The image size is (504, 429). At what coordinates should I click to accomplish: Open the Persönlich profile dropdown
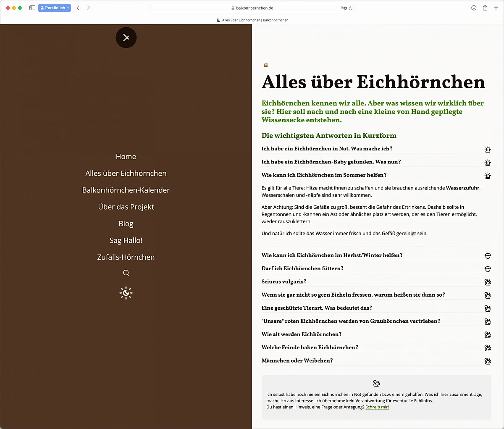pos(55,8)
